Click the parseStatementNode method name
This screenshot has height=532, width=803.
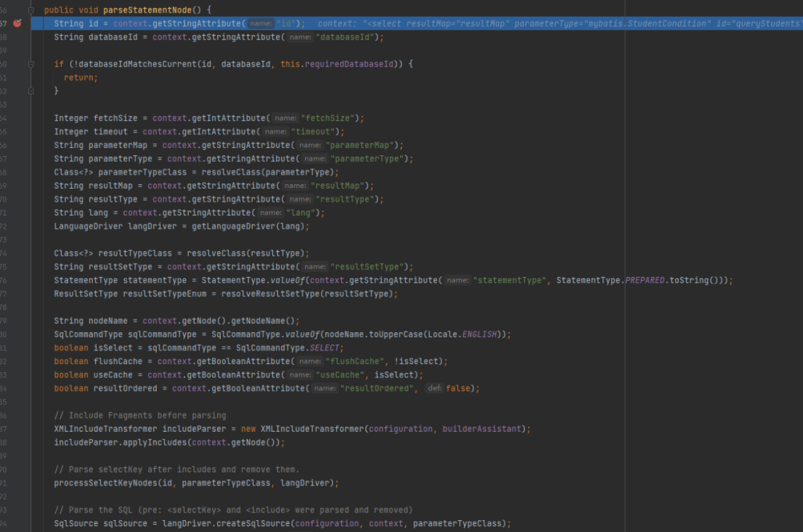(146, 10)
